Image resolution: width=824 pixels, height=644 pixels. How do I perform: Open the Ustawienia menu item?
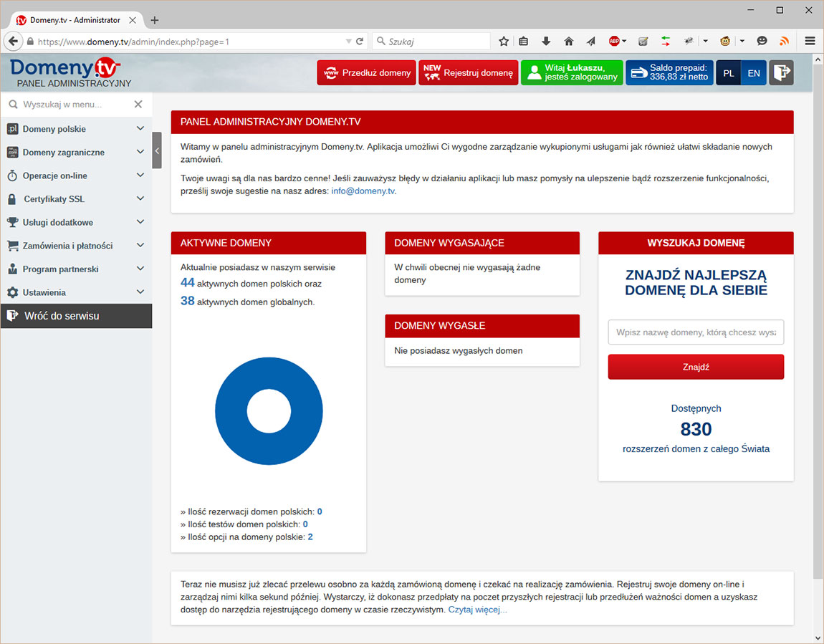(75, 292)
